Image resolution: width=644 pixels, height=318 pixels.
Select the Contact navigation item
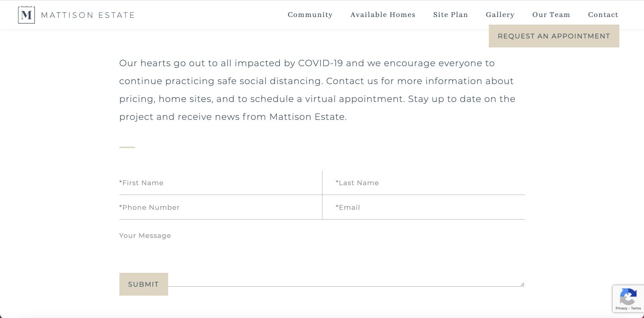(x=603, y=15)
